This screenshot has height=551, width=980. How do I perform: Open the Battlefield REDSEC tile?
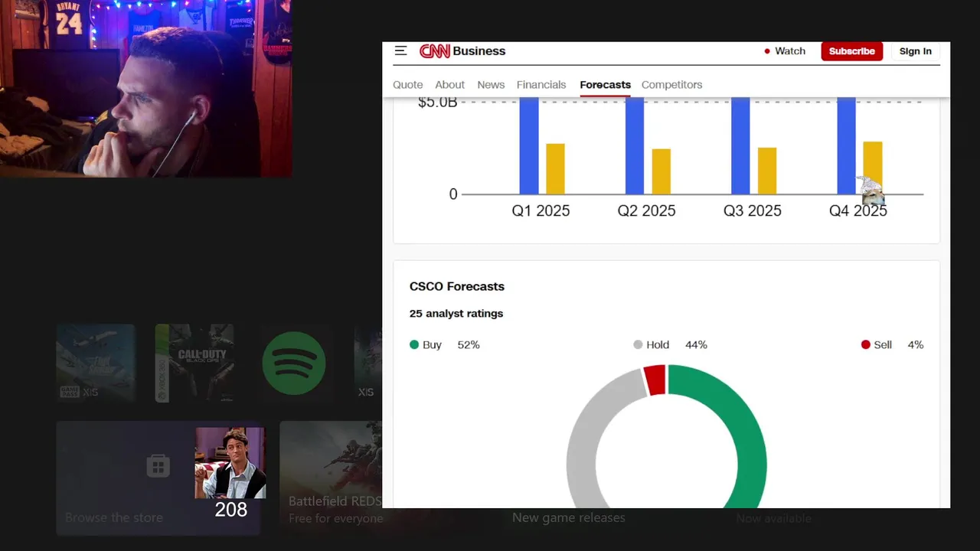(x=331, y=478)
